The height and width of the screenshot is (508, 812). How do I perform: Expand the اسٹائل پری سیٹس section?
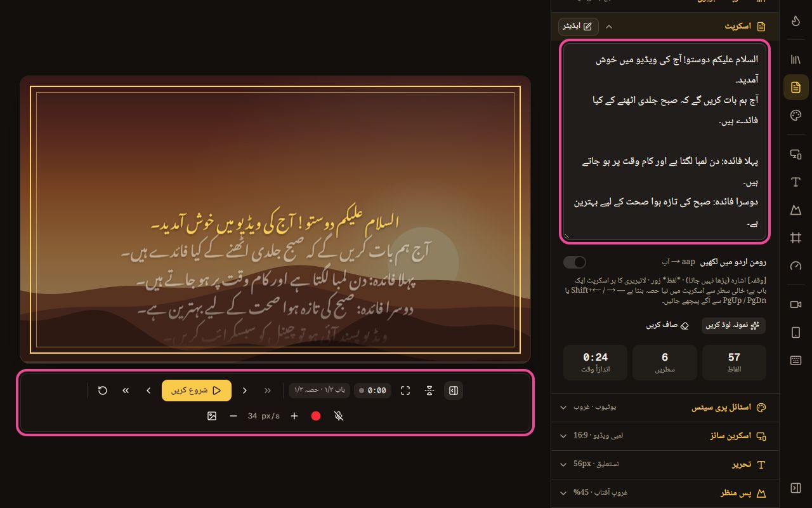click(665, 408)
